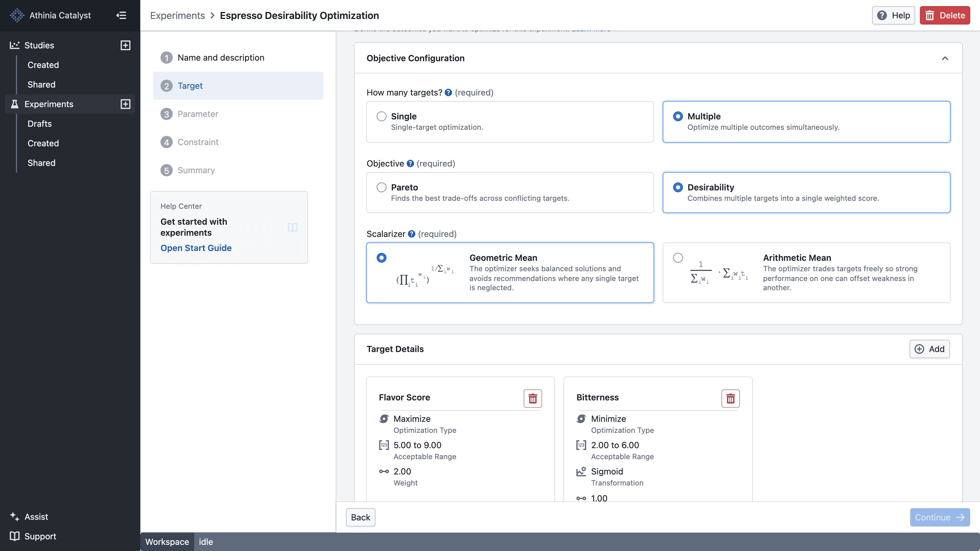Click the Support book icon
This screenshot has width=980, height=551.
[14, 536]
